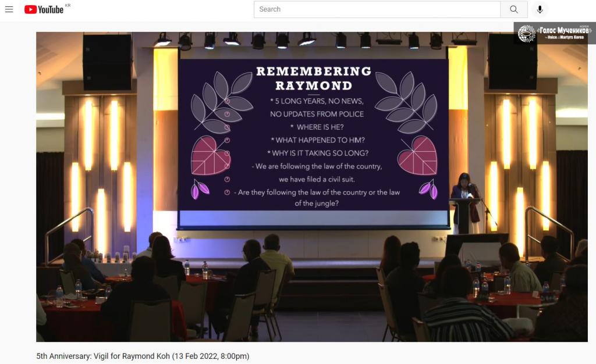Click into the Search input field

click(377, 9)
